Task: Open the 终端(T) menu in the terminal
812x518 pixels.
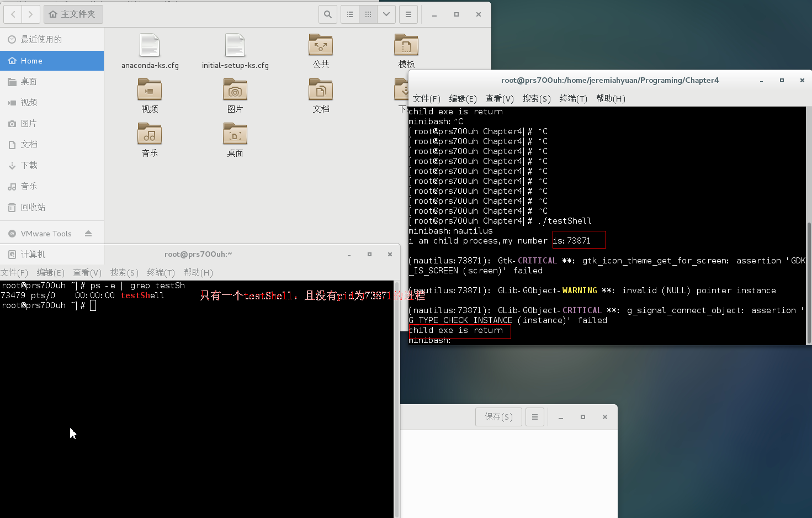Action: (x=572, y=99)
